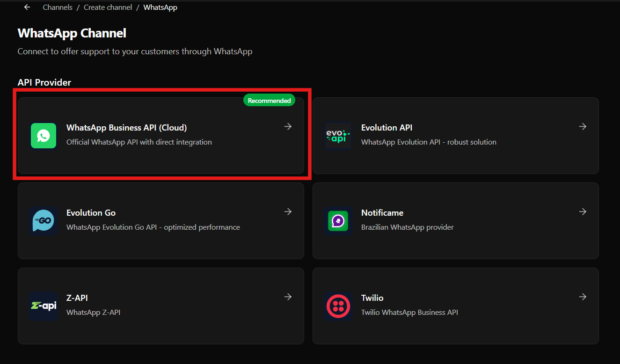Select the Twilio provider title
This screenshot has height=364, width=620.
(x=372, y=298)
